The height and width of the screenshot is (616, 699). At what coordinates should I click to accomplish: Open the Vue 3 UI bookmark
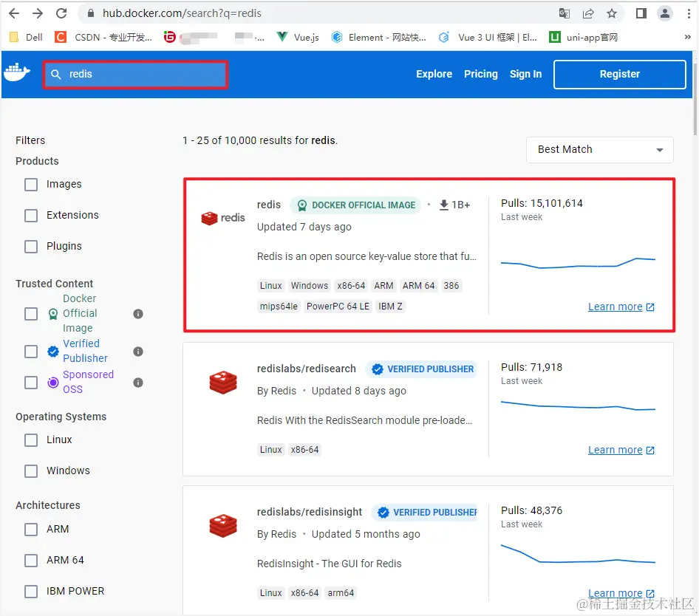tap(488, 38)
